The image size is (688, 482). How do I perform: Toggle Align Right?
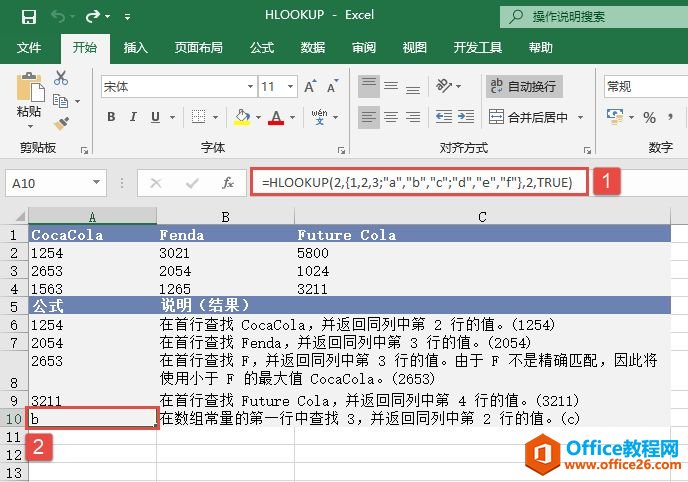413,117
